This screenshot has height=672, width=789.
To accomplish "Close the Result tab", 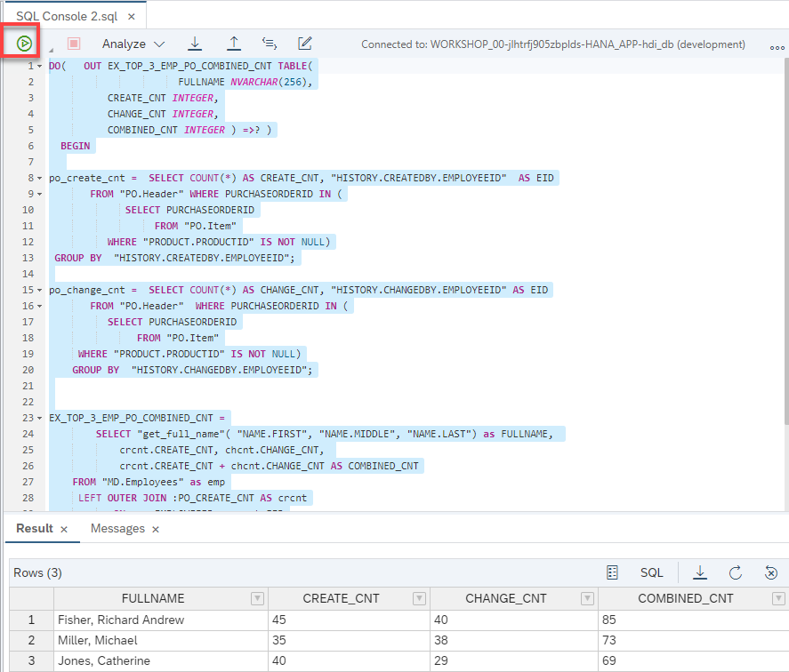I will (x=64, y=529).
